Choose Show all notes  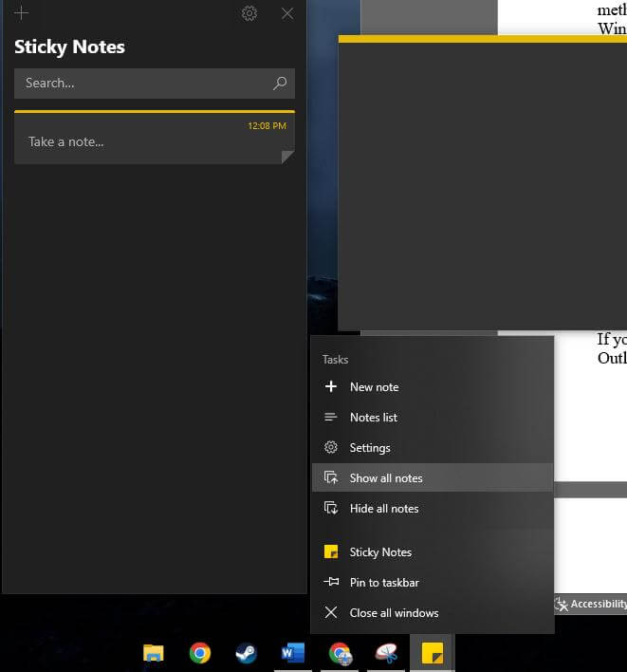tap(433, 477)
